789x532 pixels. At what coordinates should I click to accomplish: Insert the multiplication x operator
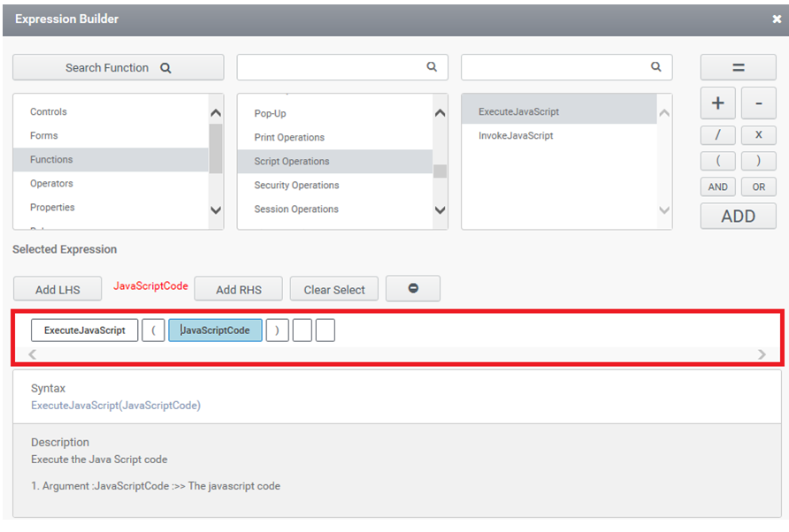click(x=758, y=135)
